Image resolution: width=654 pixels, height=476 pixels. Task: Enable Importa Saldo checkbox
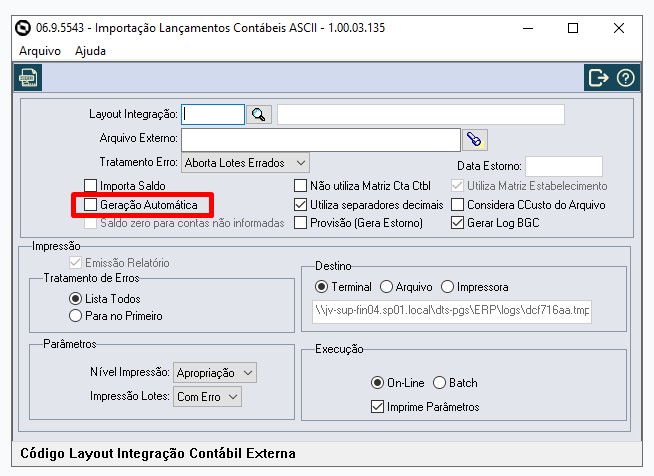pos(90,186)
